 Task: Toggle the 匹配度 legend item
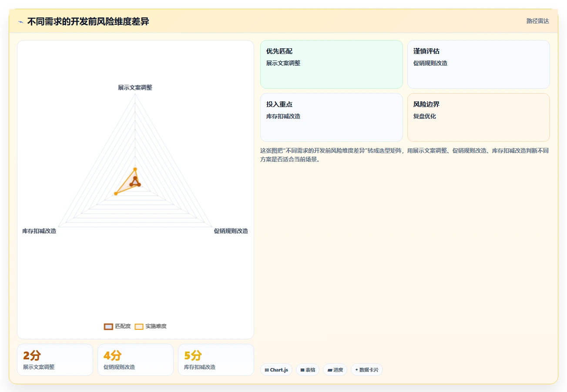pos(117,326)
